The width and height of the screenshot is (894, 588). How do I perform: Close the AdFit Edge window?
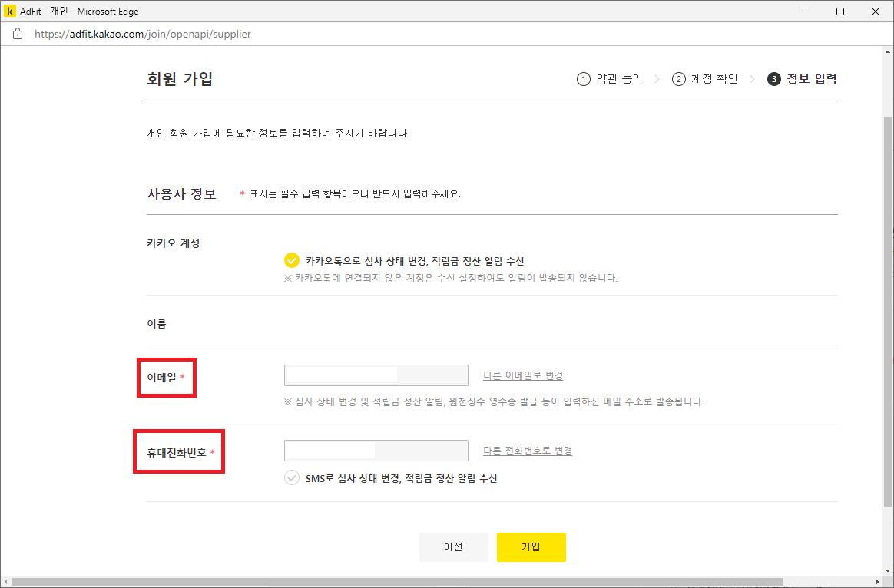(x=876, y=12)
